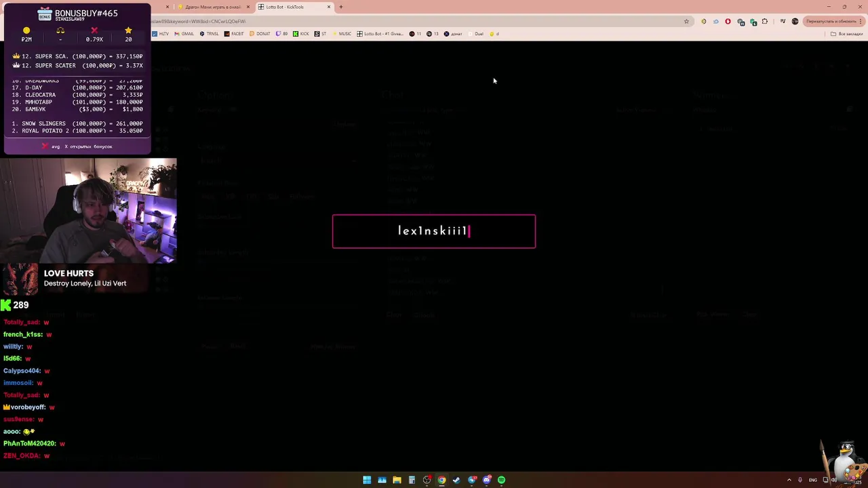This screenshot has width=868, height=488.
Task: Click chat username Calypso404
Action: [x=22, y=371]
